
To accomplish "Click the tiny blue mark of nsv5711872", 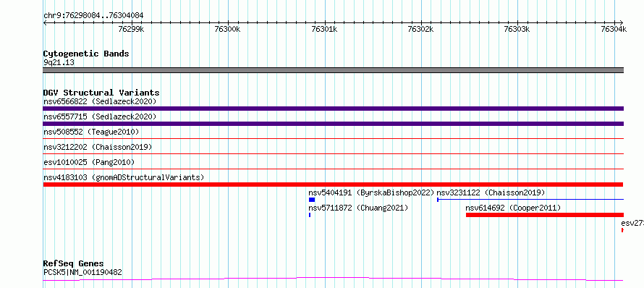I will coord(309,215).
